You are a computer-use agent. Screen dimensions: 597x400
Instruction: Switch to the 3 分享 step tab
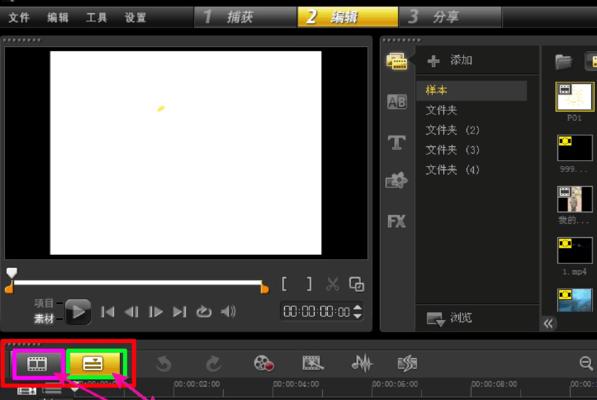(450, 17)
